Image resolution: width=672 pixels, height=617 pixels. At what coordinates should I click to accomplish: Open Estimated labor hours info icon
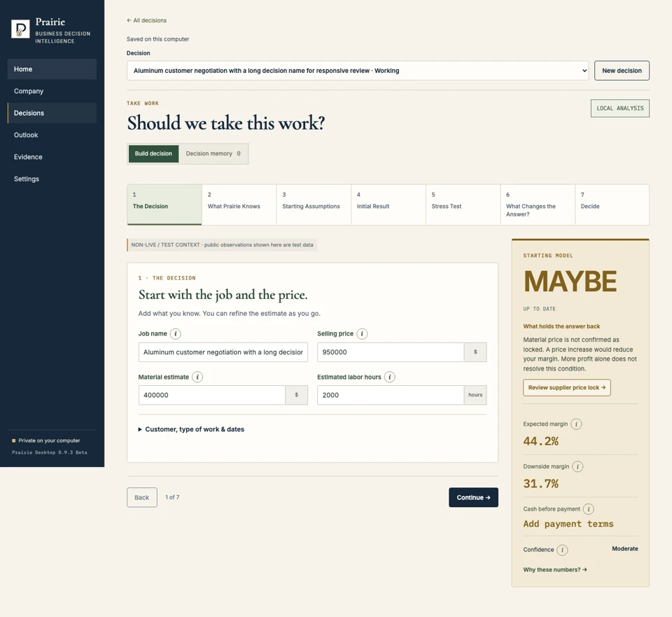390,377
